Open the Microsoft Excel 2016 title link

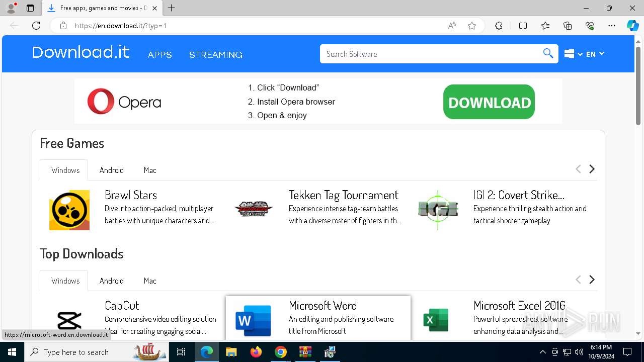coord(519,306)
